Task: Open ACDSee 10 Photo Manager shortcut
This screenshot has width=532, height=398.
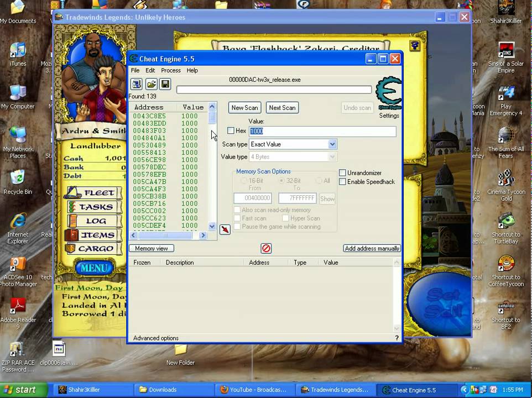Action: [x=18, y=271]
